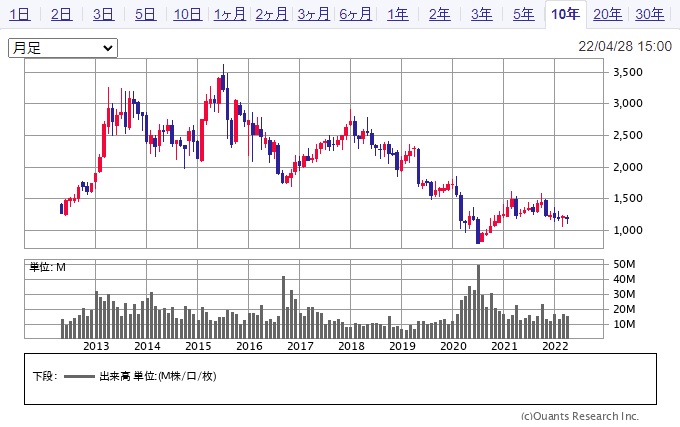Image resolution: width=680 pixels, height=427 pixels.
Task: Select the 10日 range tab
Action: 187,14
